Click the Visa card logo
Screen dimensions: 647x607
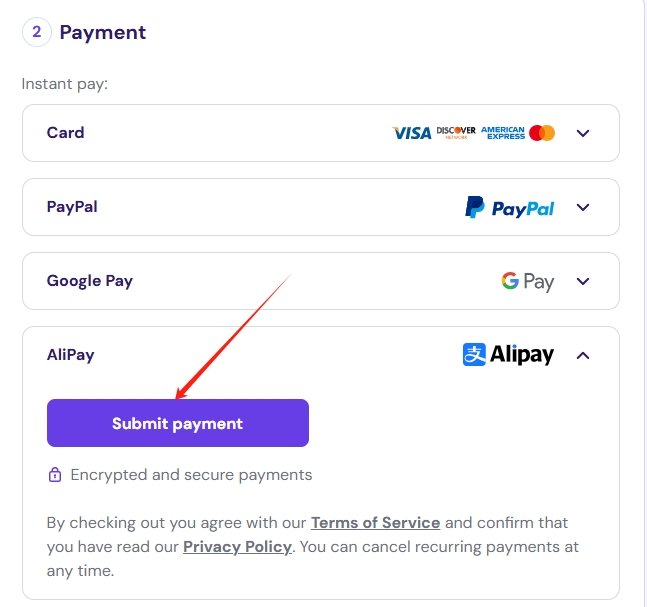pos(411,133)
